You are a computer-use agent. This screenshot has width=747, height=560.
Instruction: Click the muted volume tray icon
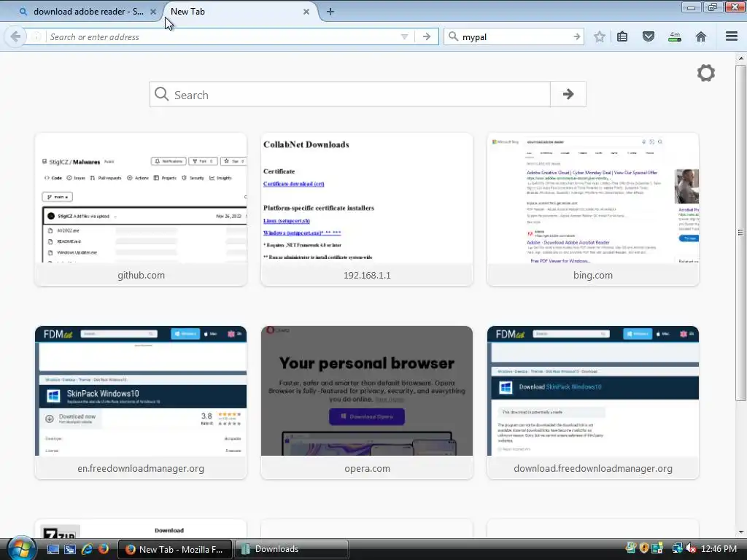click(x=691, y=548)
